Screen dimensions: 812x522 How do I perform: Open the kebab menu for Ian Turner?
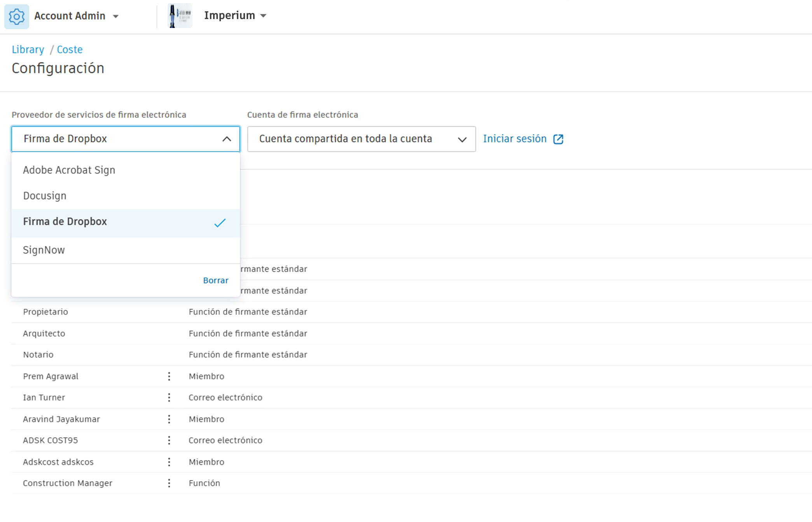pyautogui.click(x=169, y=397)
